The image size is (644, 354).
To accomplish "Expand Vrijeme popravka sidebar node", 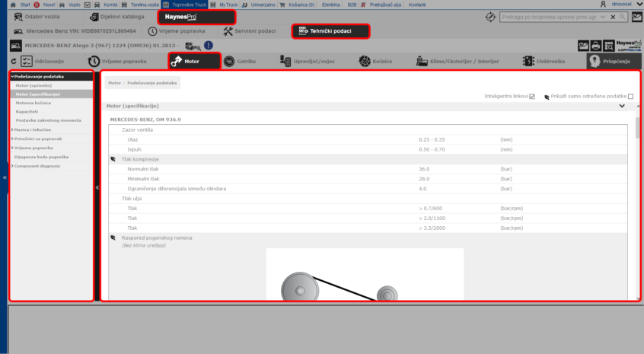I will [12, 148].
